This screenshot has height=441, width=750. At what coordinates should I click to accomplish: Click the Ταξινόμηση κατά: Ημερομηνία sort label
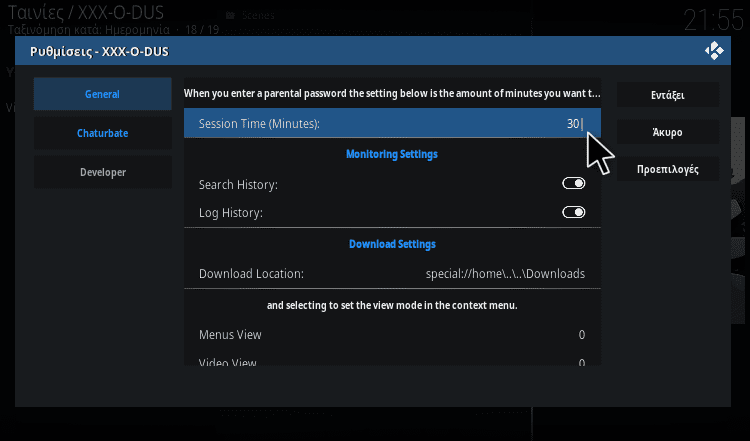pos(88,30)
